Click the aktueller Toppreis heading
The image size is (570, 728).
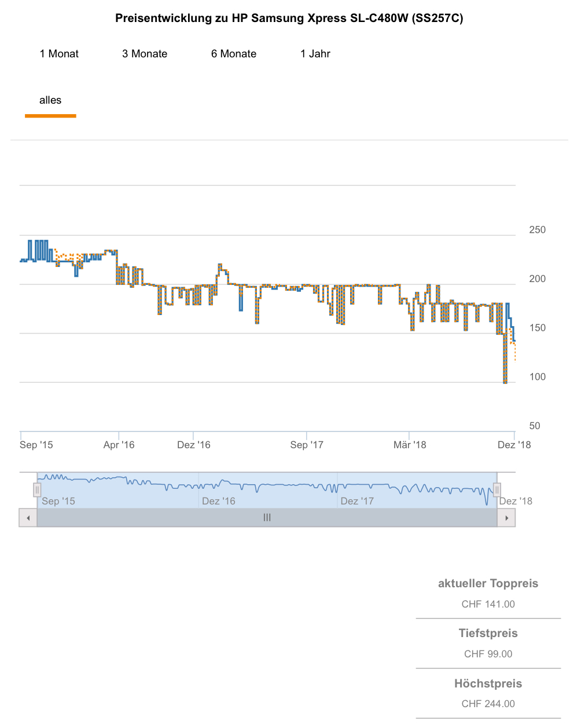tap(488, 583)
